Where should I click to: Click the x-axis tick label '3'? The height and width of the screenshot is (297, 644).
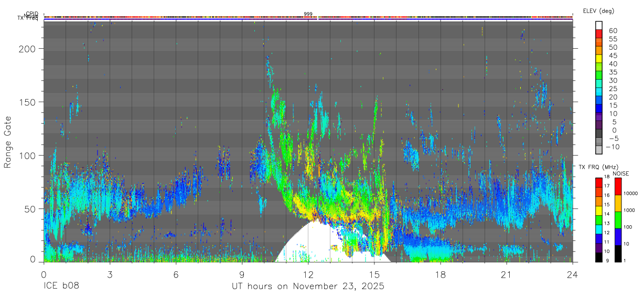[110, 274]
